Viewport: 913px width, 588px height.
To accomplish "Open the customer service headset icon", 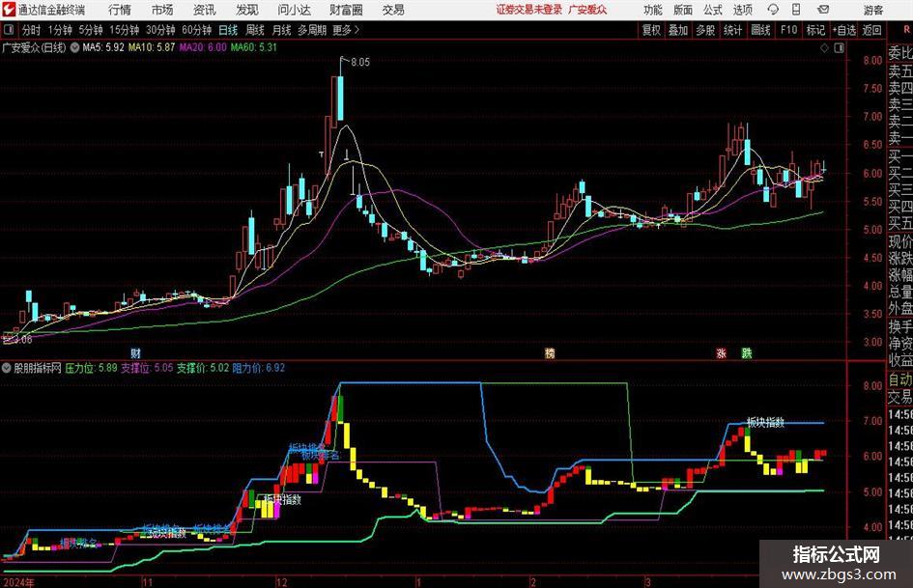I will click(x=773, y=10).
